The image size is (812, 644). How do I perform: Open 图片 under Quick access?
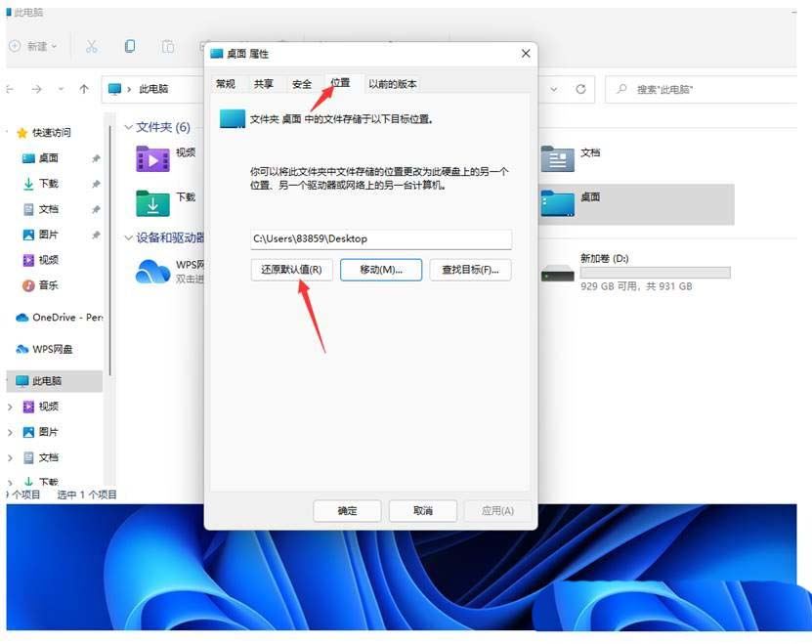(48, 235)
